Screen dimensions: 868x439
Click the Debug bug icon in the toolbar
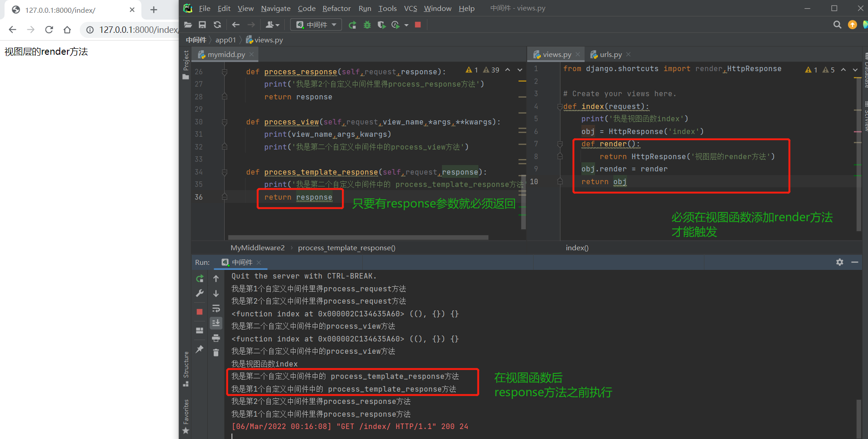click(x=367, y=25)
